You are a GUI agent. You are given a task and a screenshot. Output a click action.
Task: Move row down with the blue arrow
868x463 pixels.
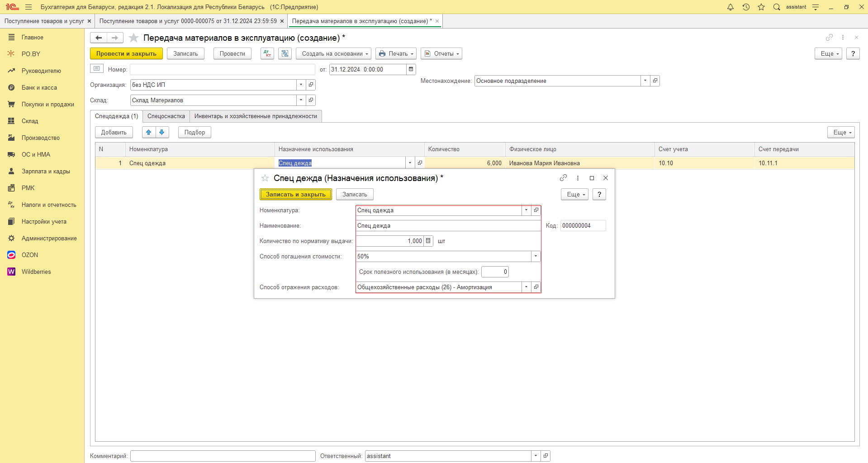click(162, 132)
